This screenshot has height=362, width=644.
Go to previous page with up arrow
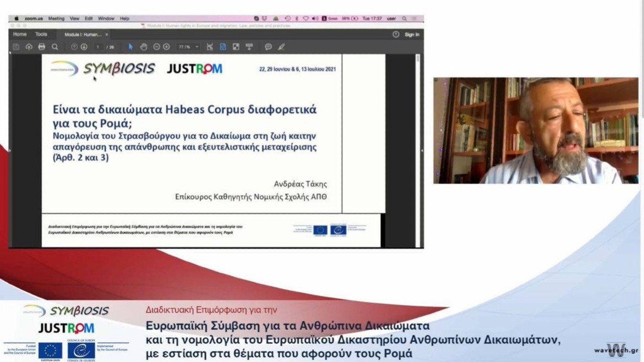coord(74,47)
